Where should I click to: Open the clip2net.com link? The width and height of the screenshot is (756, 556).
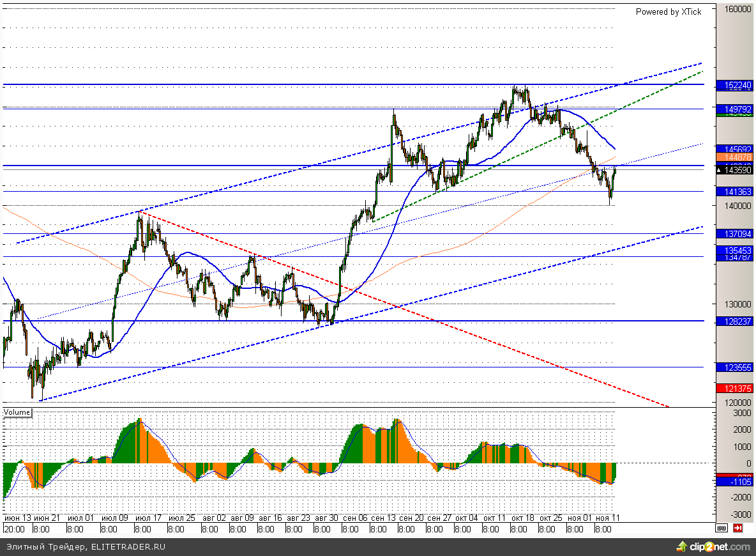coord(720,547)
